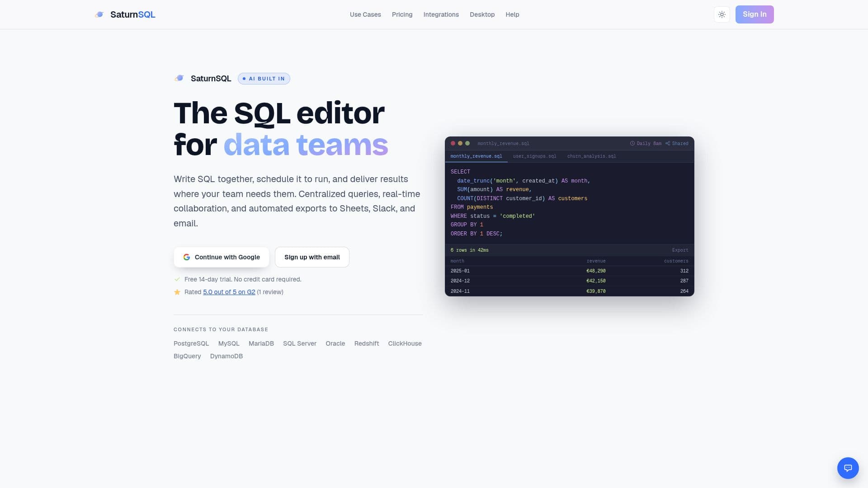Click the Sign In button
Screen dimensions: 868x488
(755, 14)
